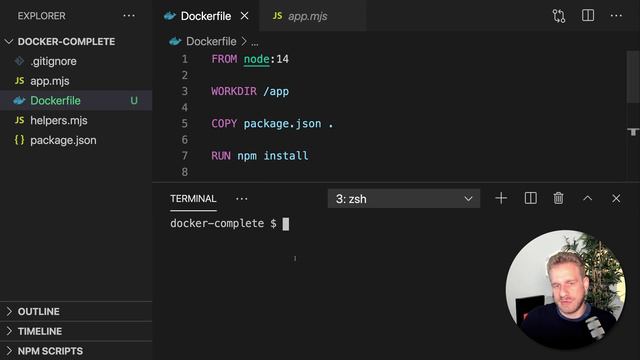This screenshot has width=640, height=360.
Task: Click the Dockerfile breadcrumb item
Action: point(211,42)
